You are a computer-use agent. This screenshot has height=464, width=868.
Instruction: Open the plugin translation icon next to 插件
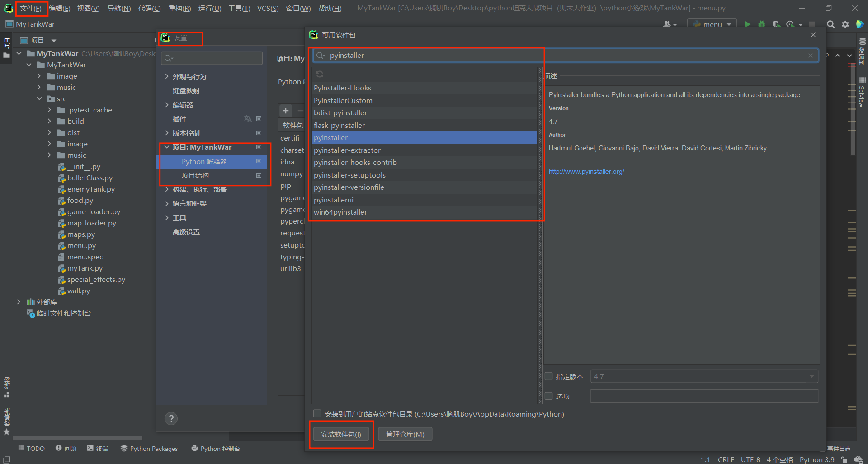point(248,119)
